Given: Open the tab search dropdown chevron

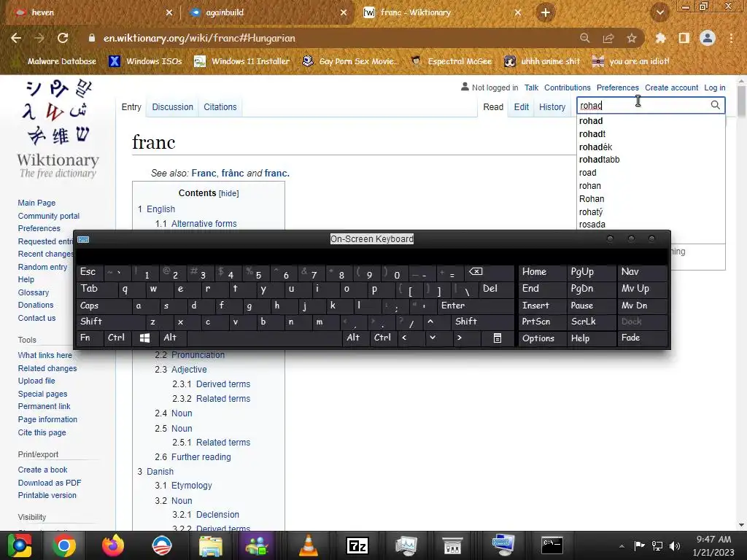Looking at the screenshot, I should [659, 12].
